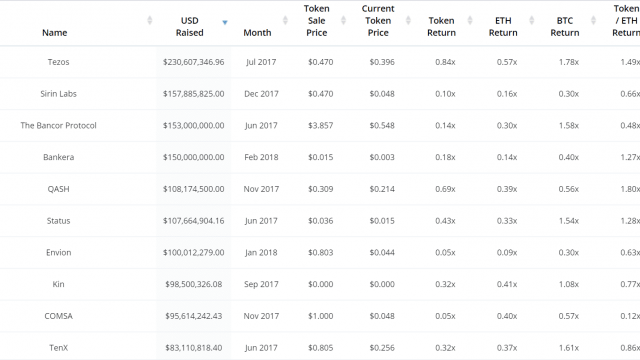
Task: Click Kin amount $98,500,326.08
Action: pos(193,284)
